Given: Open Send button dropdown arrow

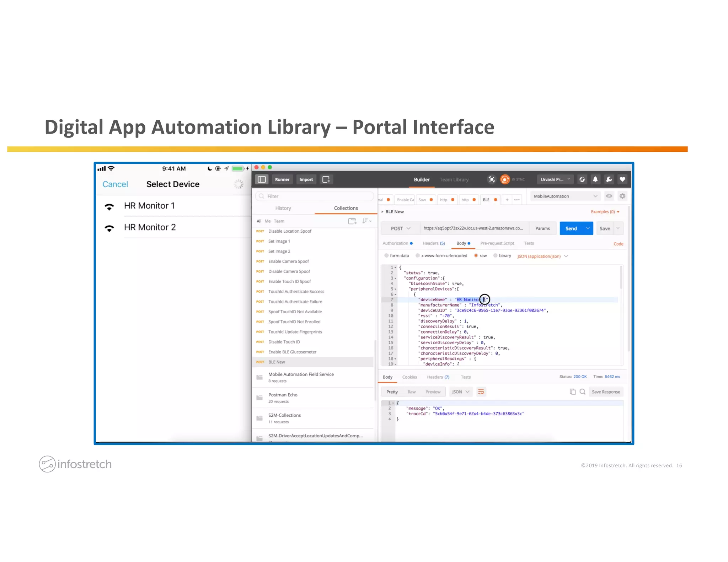Looking at the screenshot, I should pyautogui.click(x=588, y=228).
